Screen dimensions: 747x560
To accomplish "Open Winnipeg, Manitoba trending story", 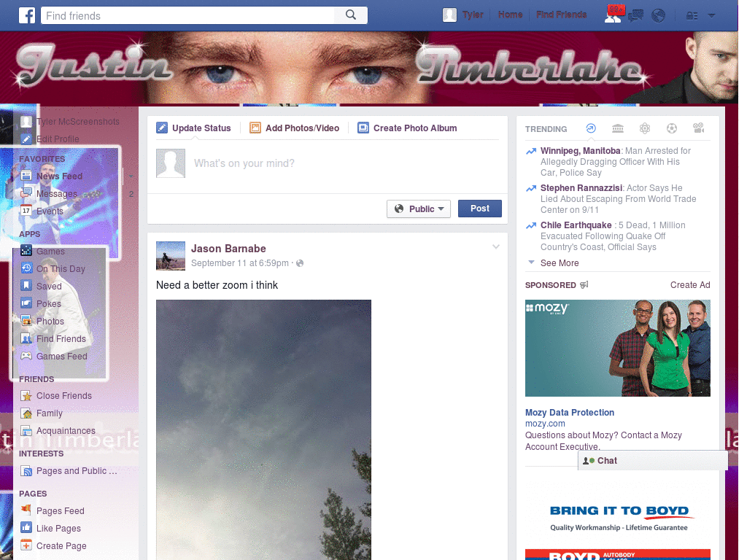I will pyautogui.click(x=580, y=151).
